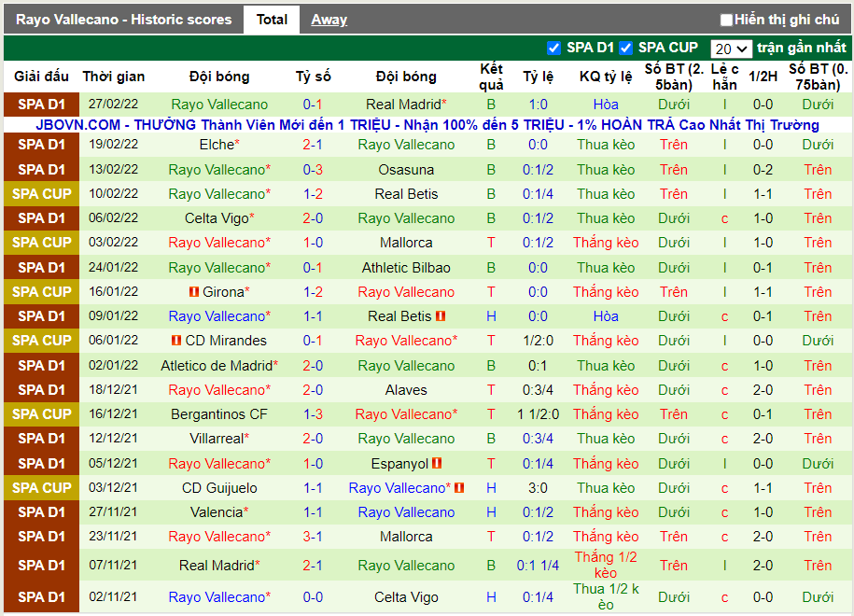Click the SPA CUP label dated 10/02/22
This screenshot has height=616, width=854.
(41, 194)
